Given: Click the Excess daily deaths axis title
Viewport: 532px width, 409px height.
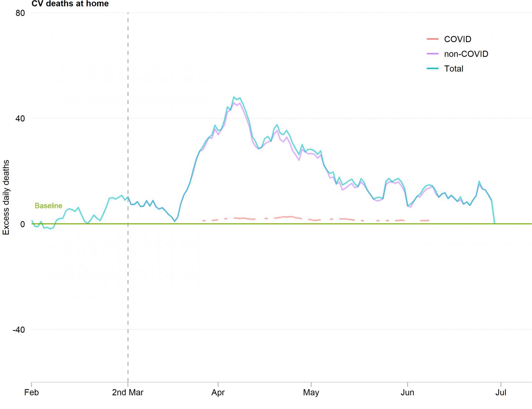Looking at the screenshot, I should point(6,197).
